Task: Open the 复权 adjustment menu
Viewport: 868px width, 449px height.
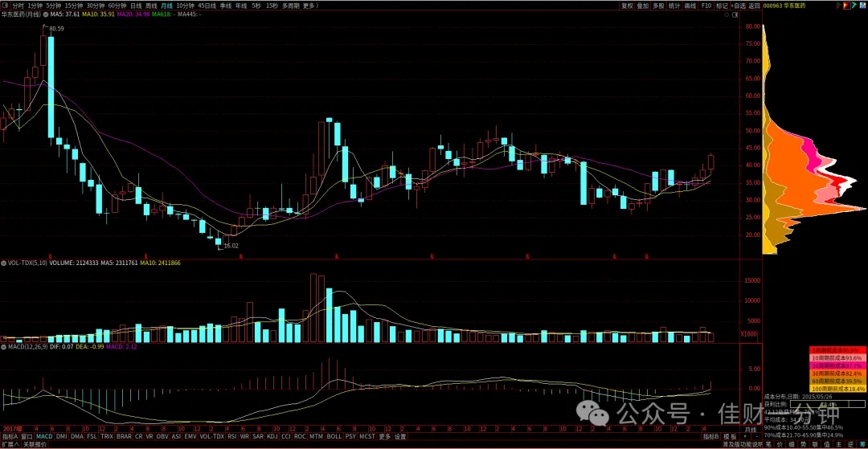Action: click(627, 6)
